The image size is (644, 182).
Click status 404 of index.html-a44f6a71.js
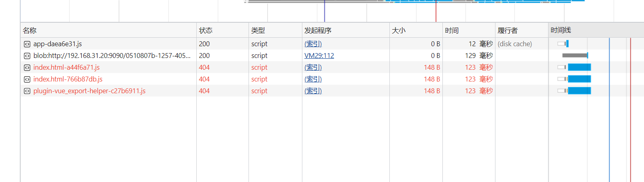click(204, 67)
